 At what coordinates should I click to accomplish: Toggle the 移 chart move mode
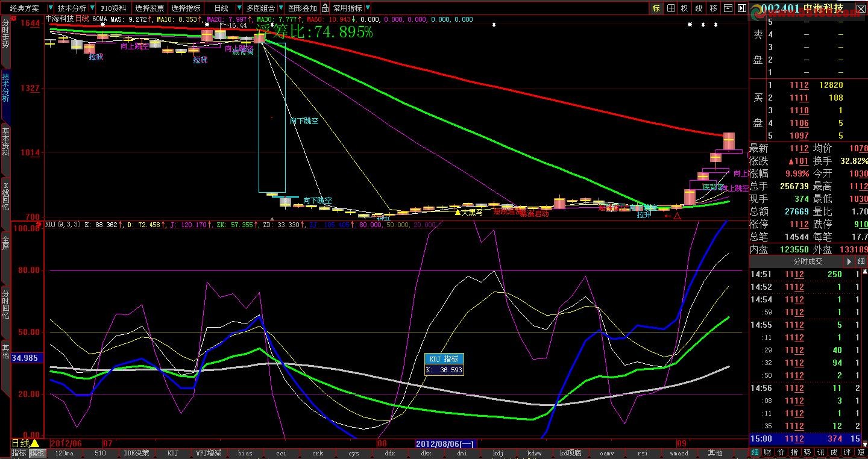tap(713, 8)
